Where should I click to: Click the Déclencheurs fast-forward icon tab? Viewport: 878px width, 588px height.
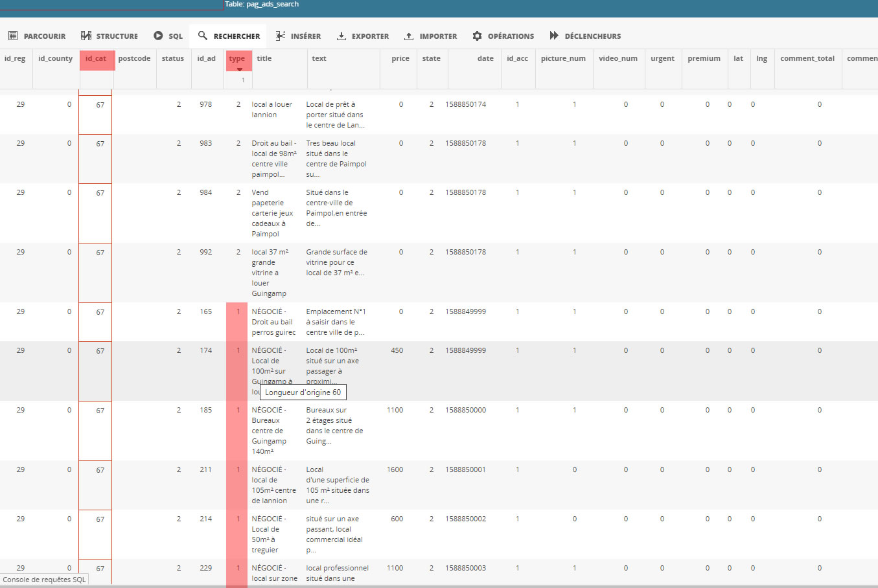(585, 36)
